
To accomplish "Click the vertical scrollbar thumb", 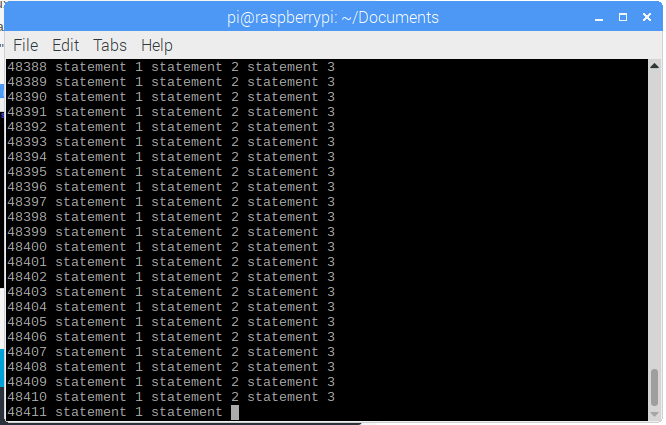I will 655,388.
